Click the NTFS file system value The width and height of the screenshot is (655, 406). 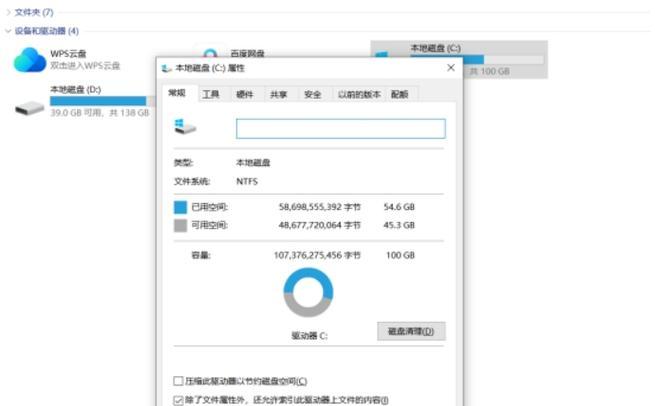247,181
